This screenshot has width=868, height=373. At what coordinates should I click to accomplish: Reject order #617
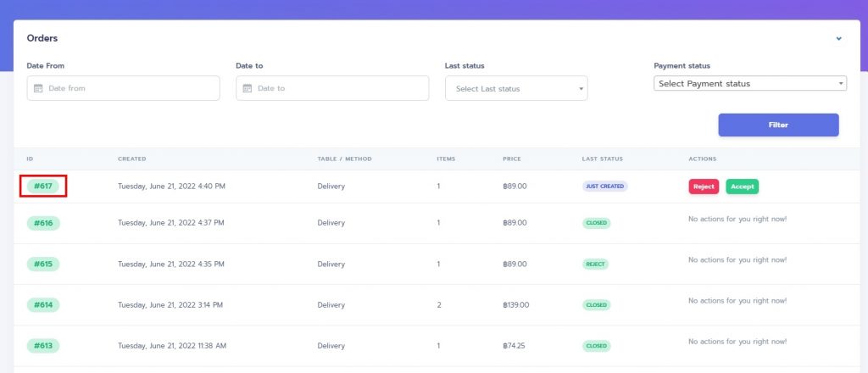coord(704,186)
